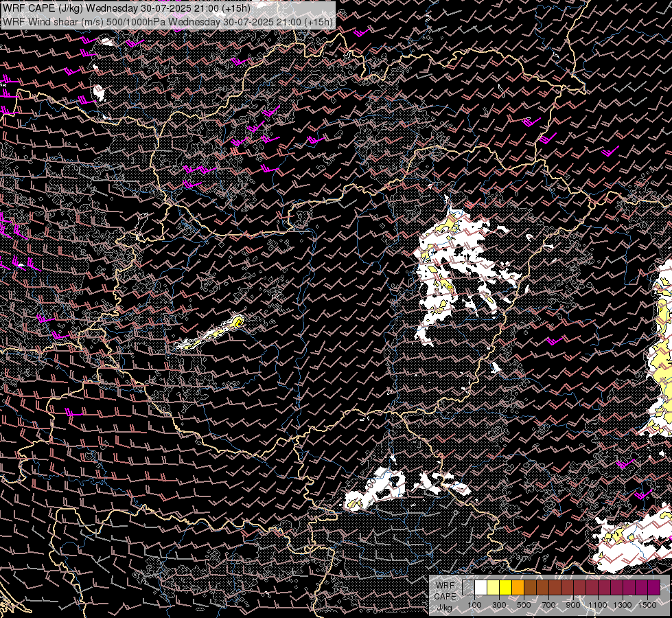This screenshot has width=672, height=618.
Task: Click the legend value 700
Action: (548, 605)
